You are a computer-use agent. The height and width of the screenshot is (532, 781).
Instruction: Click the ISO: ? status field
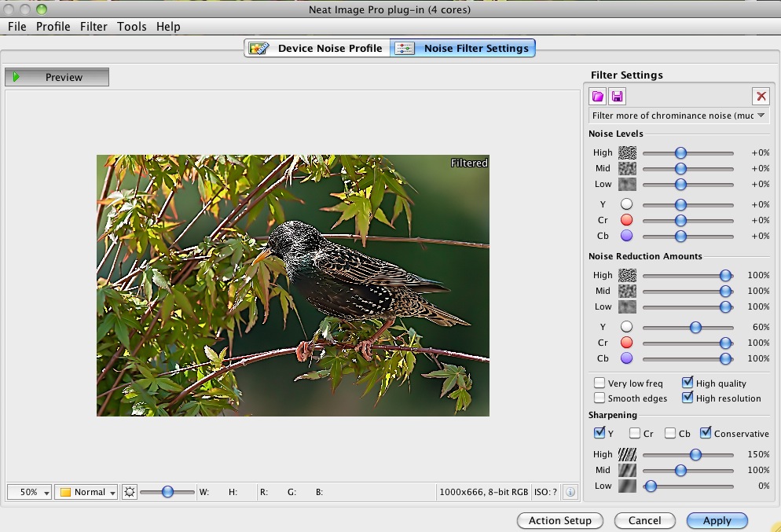point(545,492)
